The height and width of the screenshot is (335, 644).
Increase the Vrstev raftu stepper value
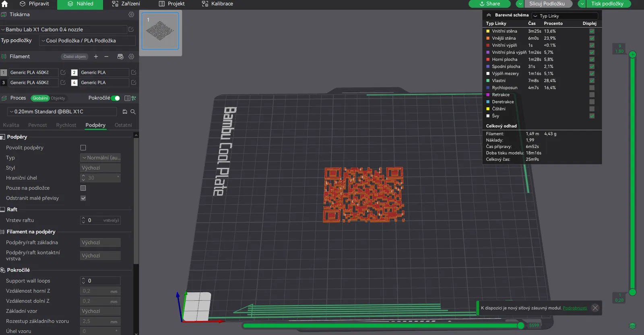coord(83,219)
